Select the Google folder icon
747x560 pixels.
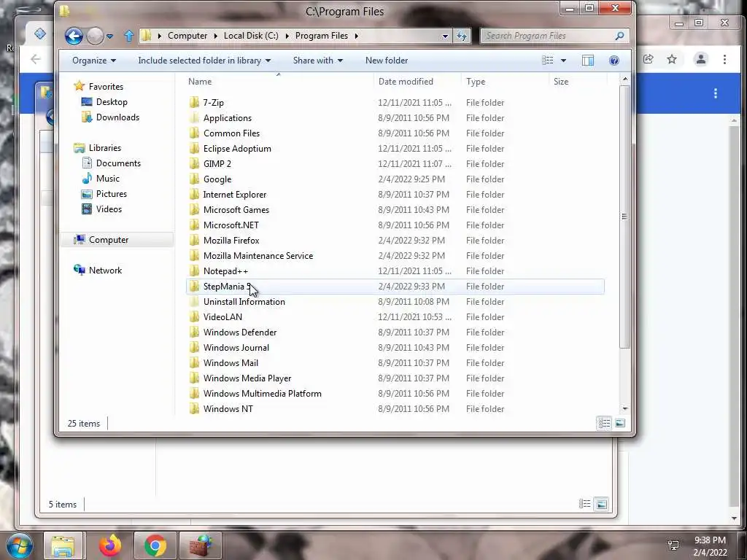coord(194,179)
